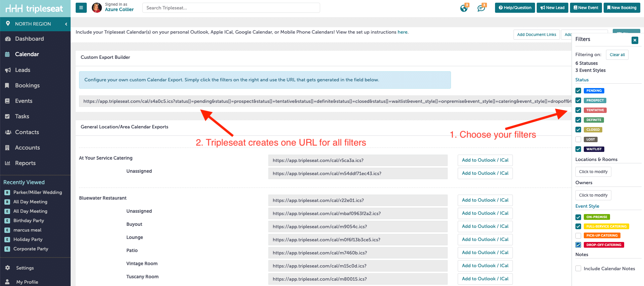Click the E icon beside marcus meal

pyautogui.click(x=7, y=230)
